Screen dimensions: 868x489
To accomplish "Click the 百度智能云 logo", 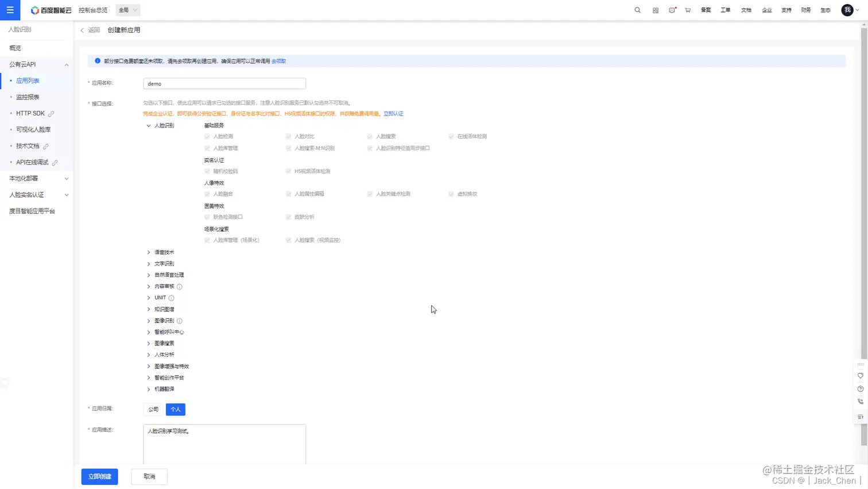I will pyautogui.click(x=52, y=10).
